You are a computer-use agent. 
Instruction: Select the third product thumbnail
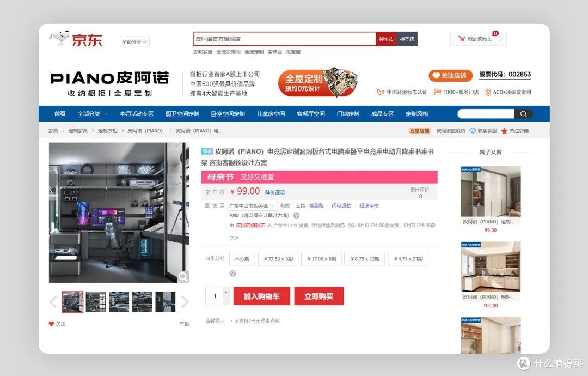(119, 302)
